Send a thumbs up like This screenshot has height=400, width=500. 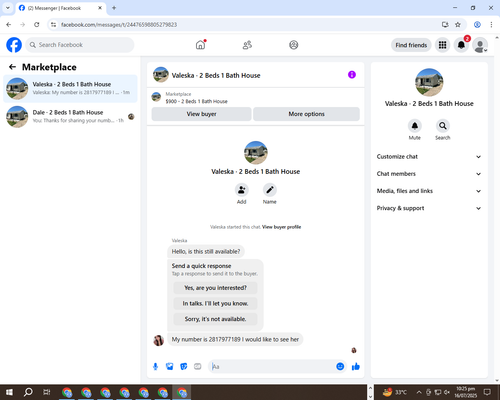356,367
